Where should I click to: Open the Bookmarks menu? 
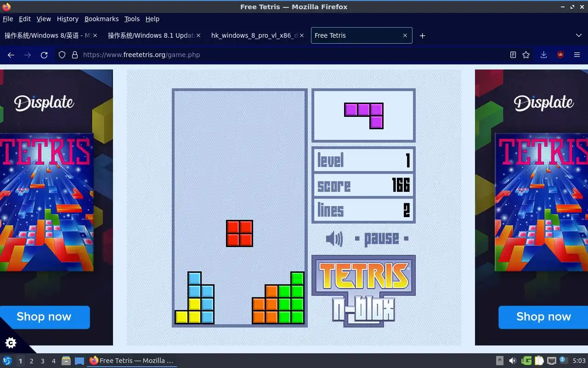pyautogui.click(x=102, y=19)
